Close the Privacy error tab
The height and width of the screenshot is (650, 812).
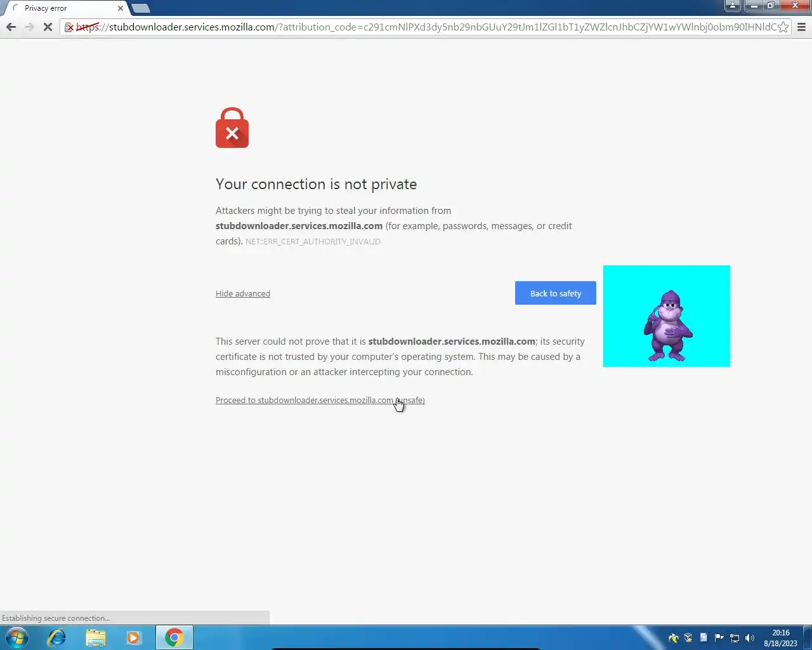tap(121, 8)
